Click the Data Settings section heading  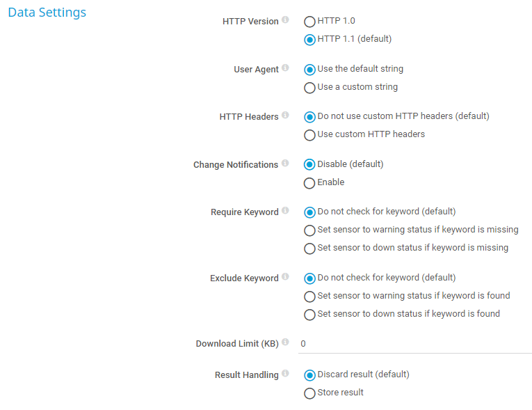pos(47,13)
